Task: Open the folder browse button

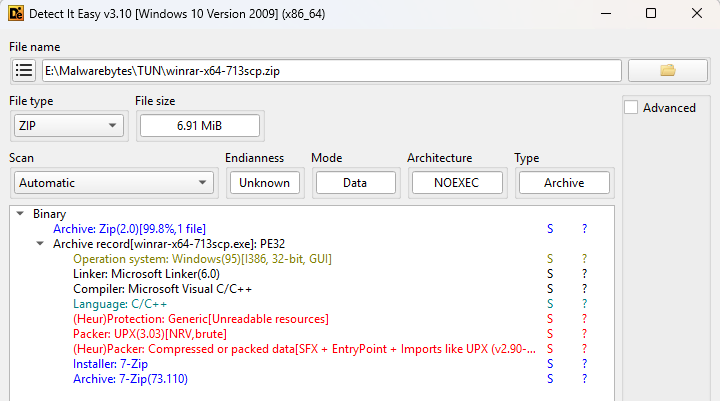Action: (668, 70)
